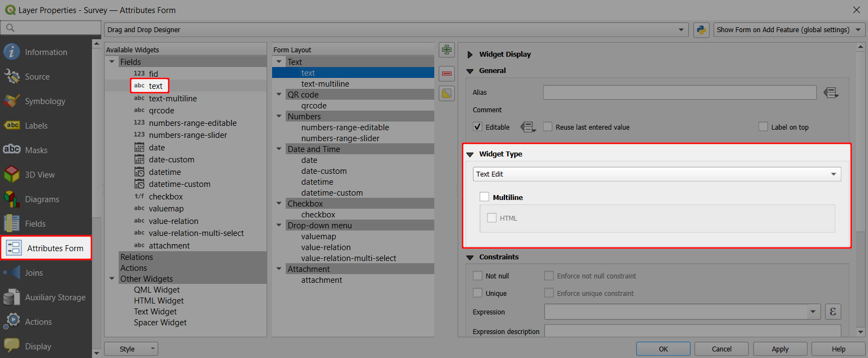Image resolution: width=868 pixels, height=358 pixels.
Task: Click the Expression description field
Action: pyautogui.click(x=693, y=331)
